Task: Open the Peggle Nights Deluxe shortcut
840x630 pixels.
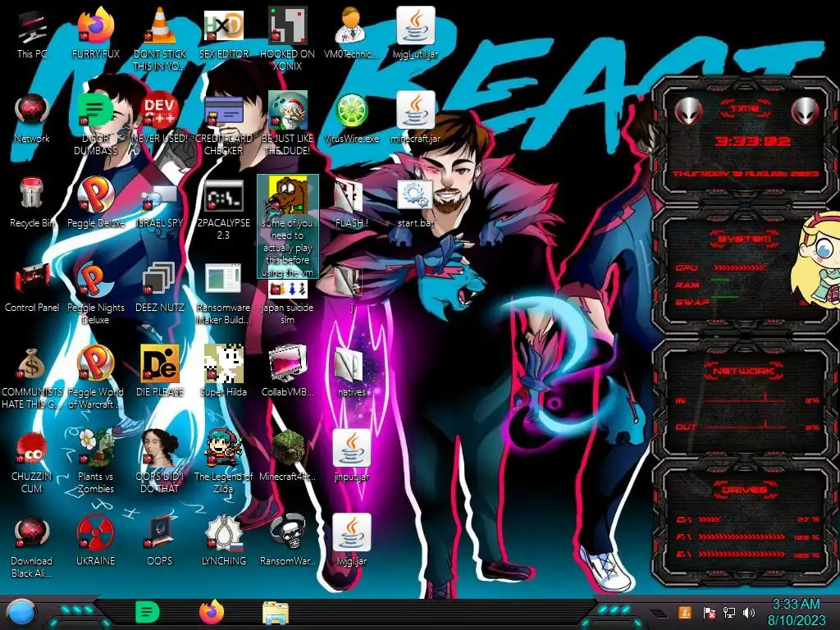Action: pos(96,280)
